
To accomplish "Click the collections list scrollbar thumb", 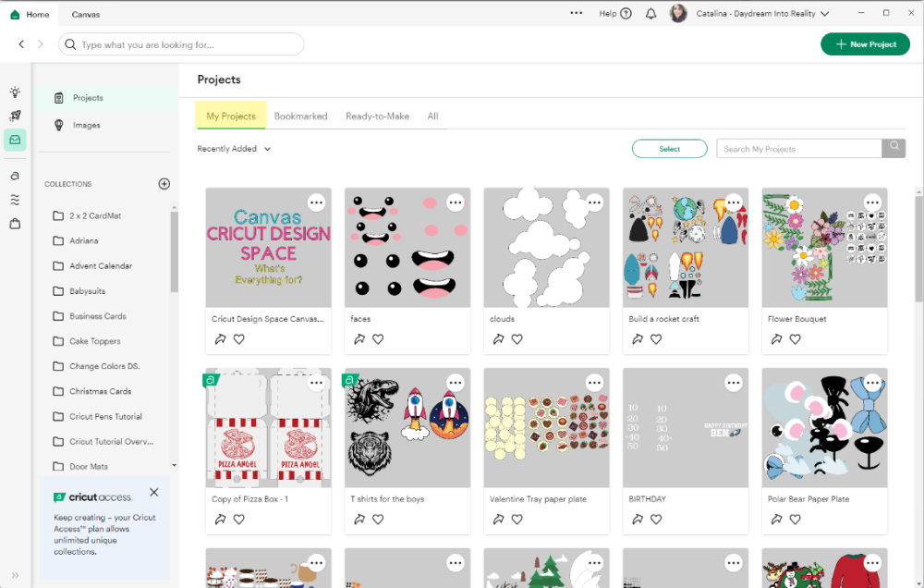I will (x=174, y=251).
